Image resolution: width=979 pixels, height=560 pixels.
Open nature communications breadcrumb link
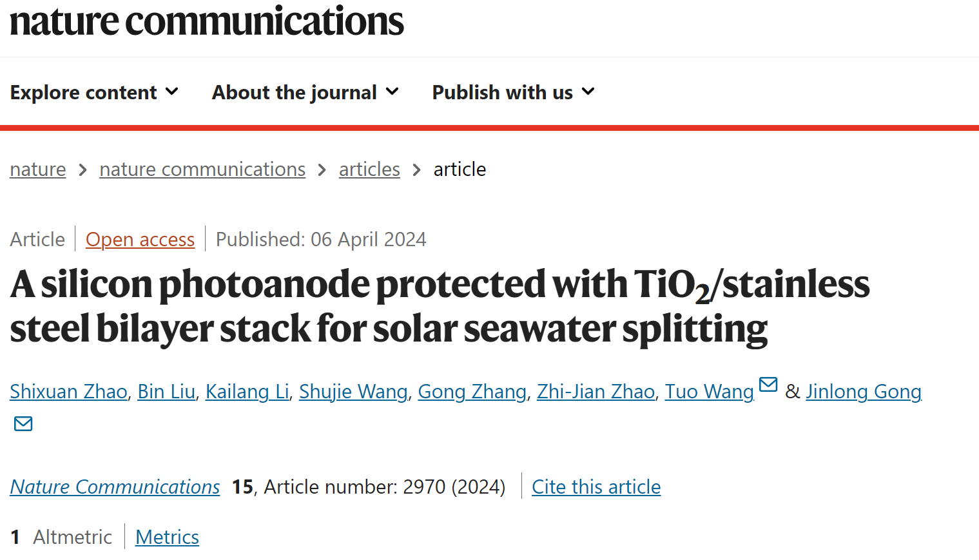click(202, 169)
